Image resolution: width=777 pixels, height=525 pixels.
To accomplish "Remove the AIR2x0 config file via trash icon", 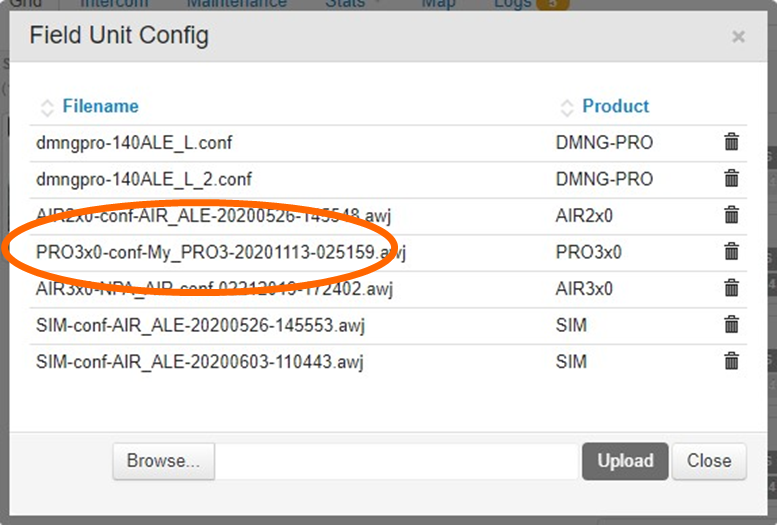I will click(731, 215).
